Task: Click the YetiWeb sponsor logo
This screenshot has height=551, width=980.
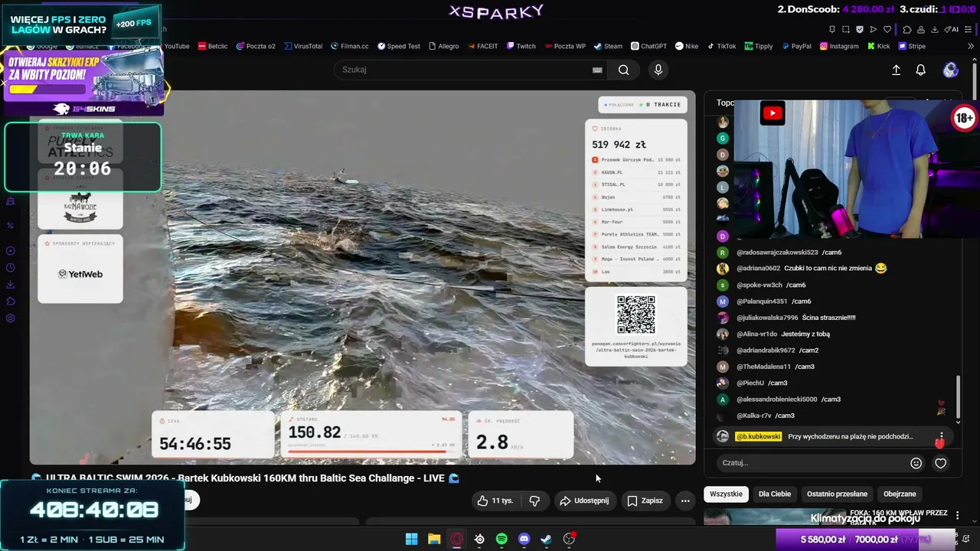Action: [80, 274]
